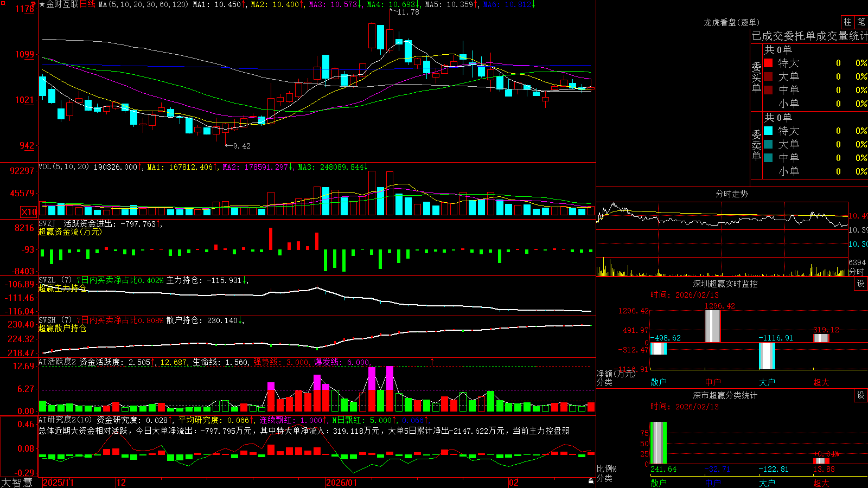Click the red 特大 buy order swatch
This screenshot has width=868, height=488.
point(768,63)
